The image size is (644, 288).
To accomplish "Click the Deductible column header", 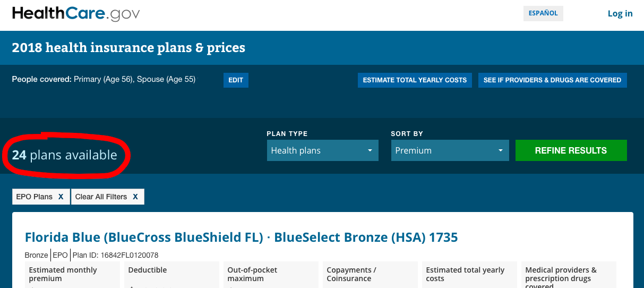I will (x=148, y=270).
